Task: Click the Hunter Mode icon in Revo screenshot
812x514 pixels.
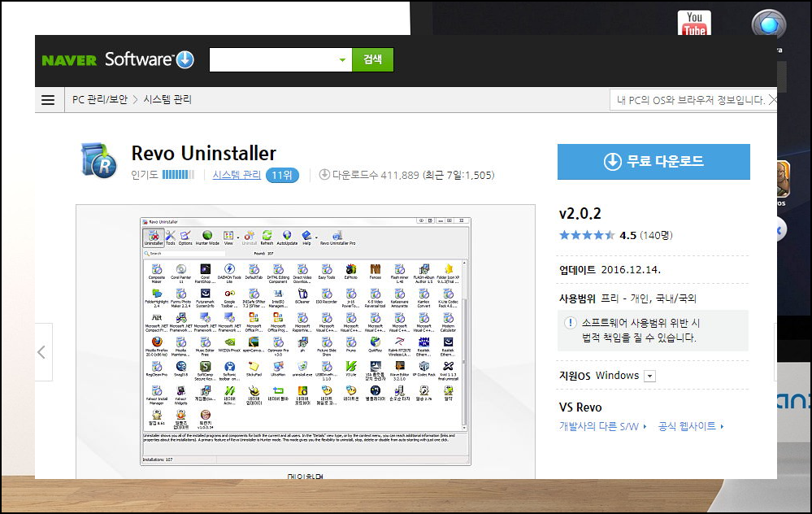Action: tap(207, 237)
